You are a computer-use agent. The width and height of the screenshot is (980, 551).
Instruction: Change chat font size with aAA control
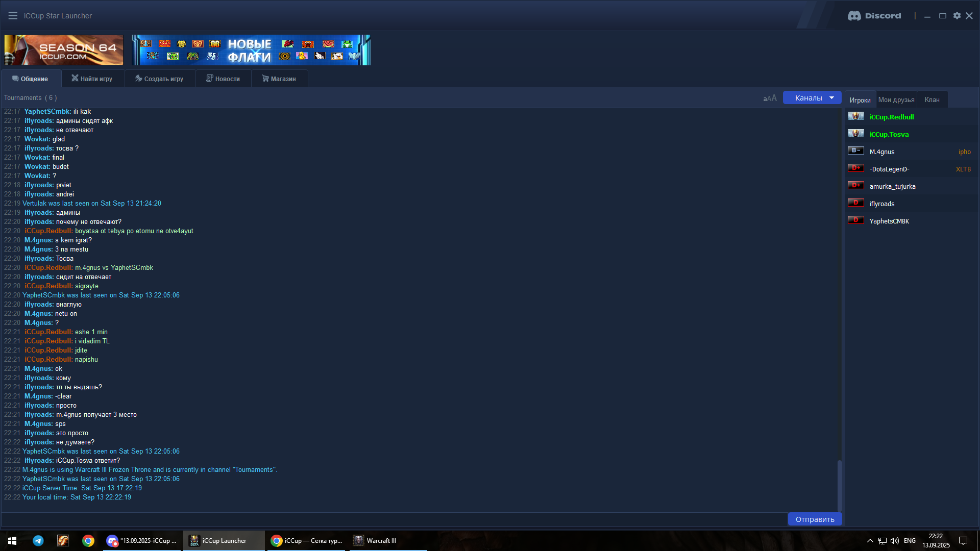pyautogui.click(x=770, y=98)
